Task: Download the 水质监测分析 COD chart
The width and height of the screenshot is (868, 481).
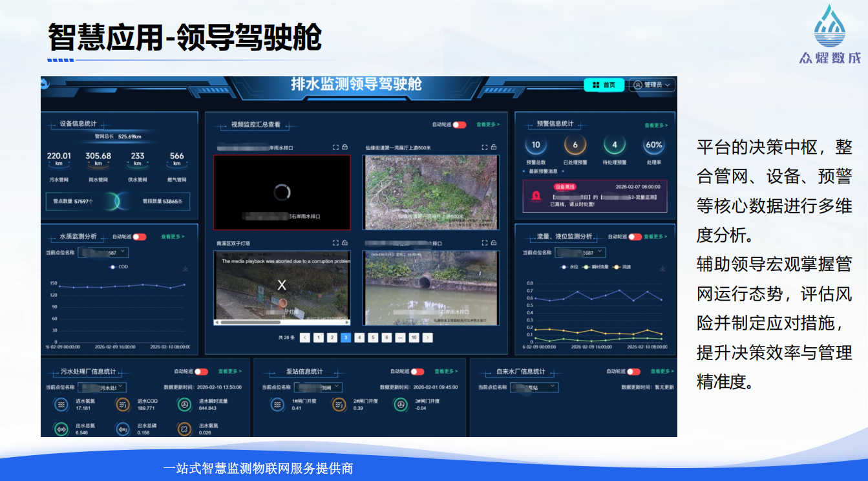Action: 185,269
